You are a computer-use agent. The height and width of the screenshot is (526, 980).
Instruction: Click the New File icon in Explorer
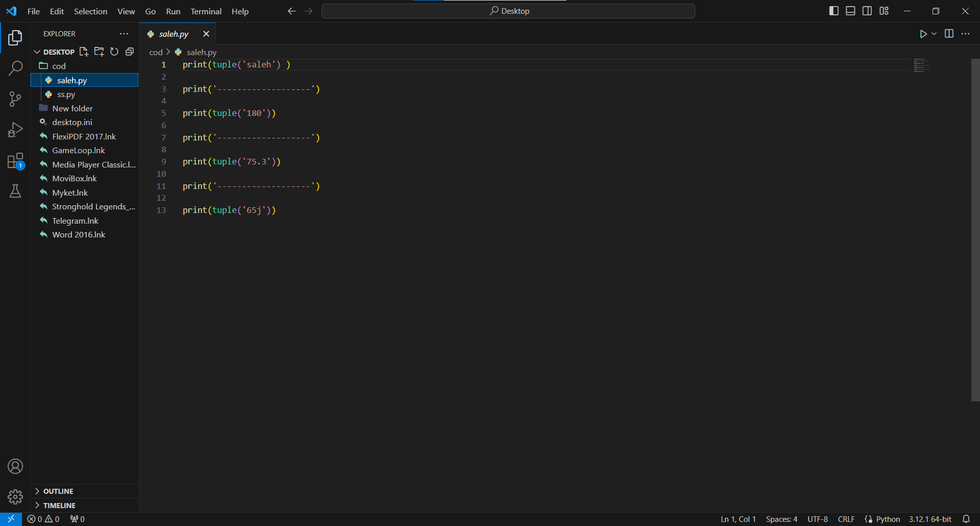[x=84, y=52]
